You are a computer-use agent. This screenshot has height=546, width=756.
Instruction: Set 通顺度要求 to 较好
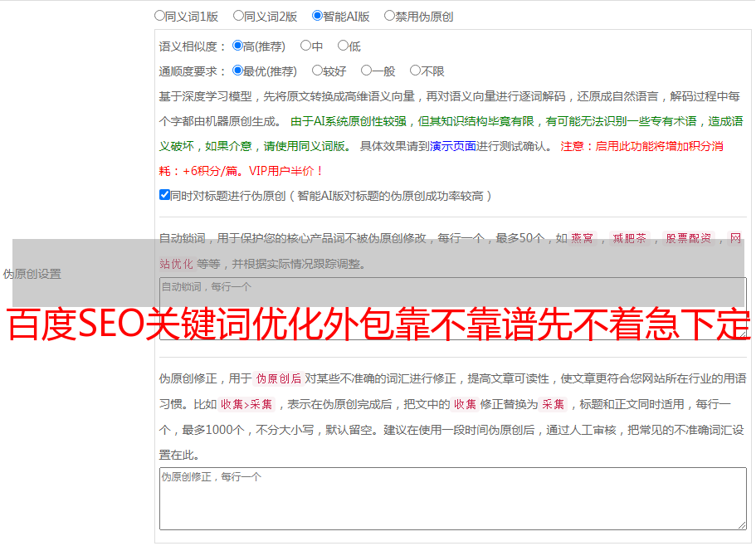[317, 71]
